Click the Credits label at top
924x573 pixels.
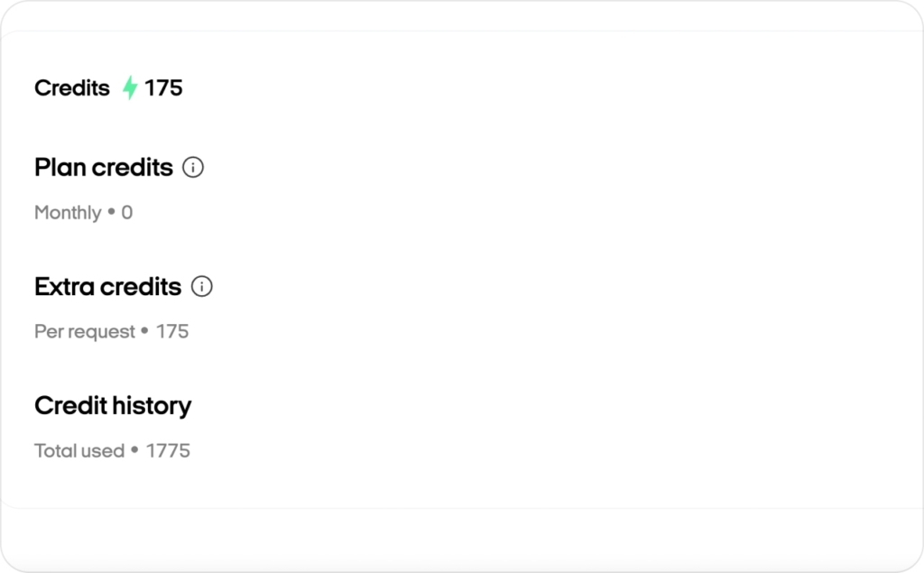coord(72,88)
